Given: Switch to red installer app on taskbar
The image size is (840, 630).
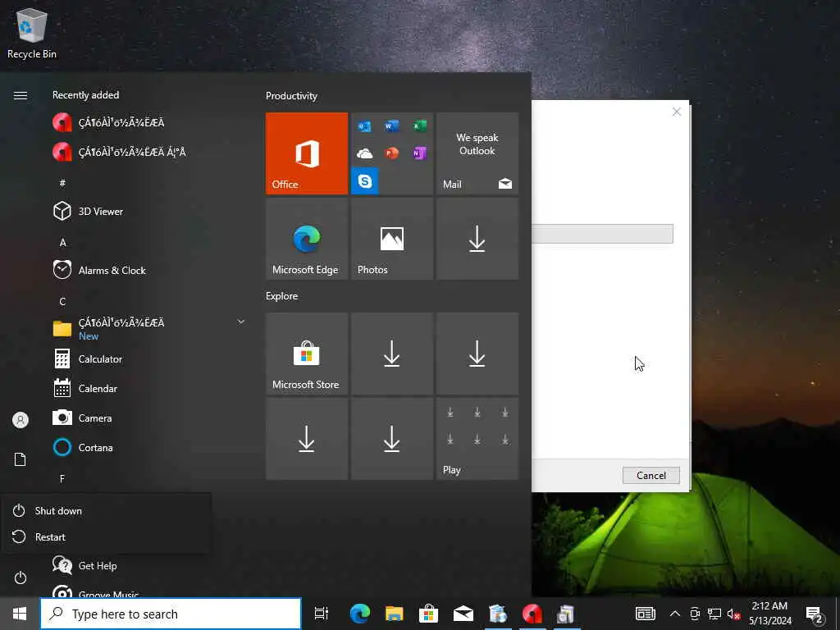Looking at the screenshot, I should [x=532, y=614].
